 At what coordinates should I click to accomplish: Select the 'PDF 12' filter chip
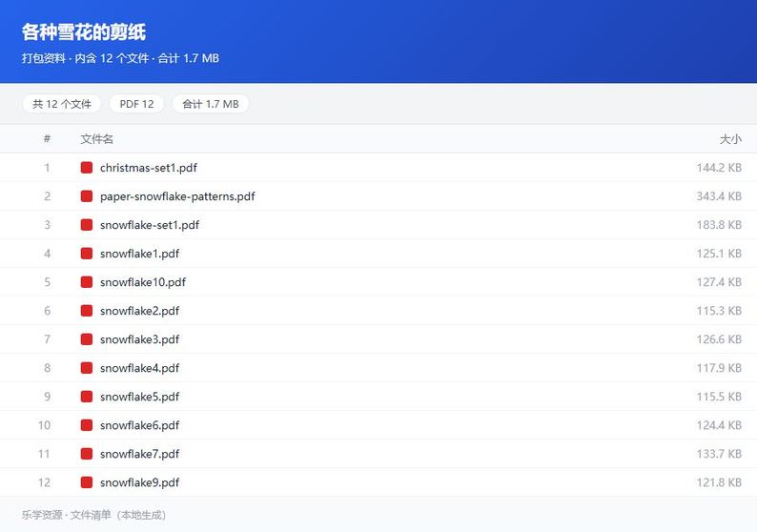pos(136,104)
